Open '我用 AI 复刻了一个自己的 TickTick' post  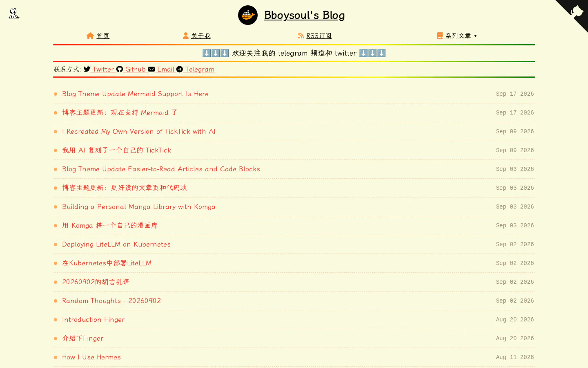pos(117,150)
